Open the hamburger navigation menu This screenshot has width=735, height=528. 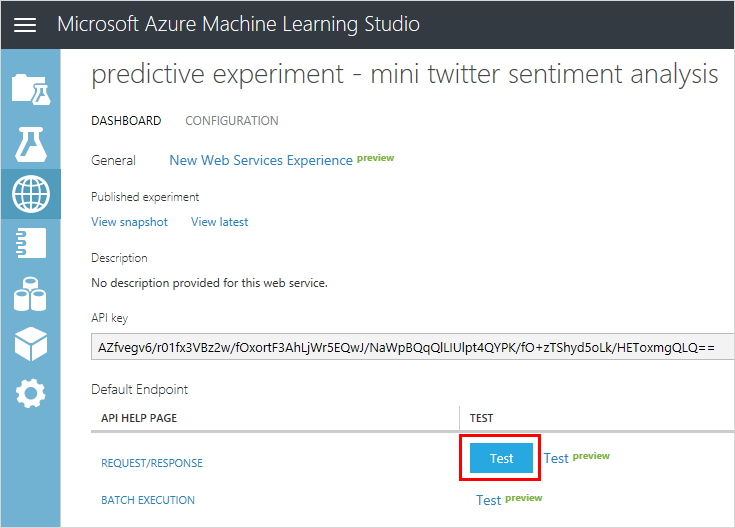click(25, 25)
